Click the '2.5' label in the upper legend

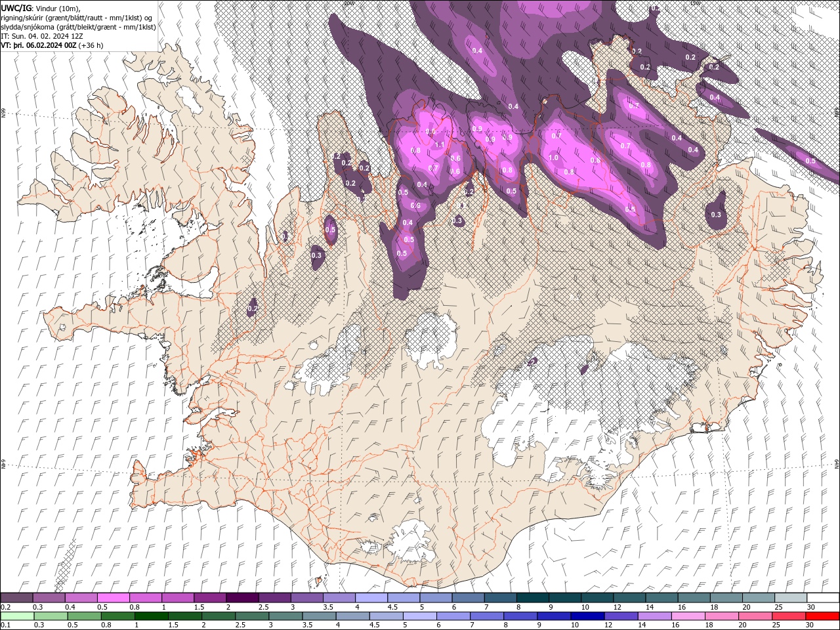(x=264, y=607)
